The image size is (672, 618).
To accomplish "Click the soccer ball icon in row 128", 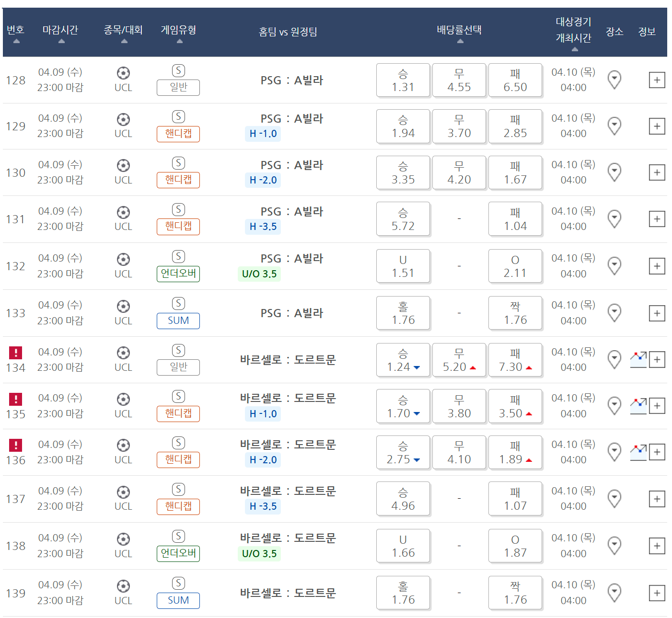I will (x=123, y=73).
